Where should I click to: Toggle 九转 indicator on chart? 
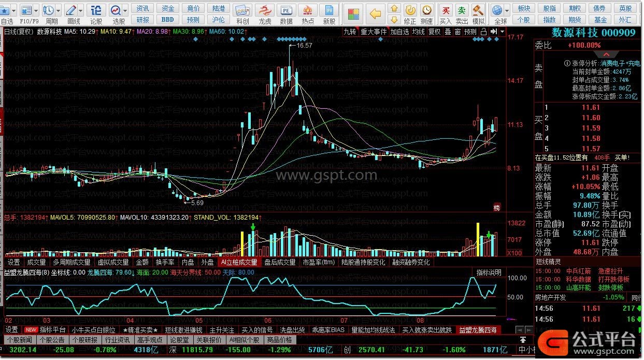click(x=350, y=32)
